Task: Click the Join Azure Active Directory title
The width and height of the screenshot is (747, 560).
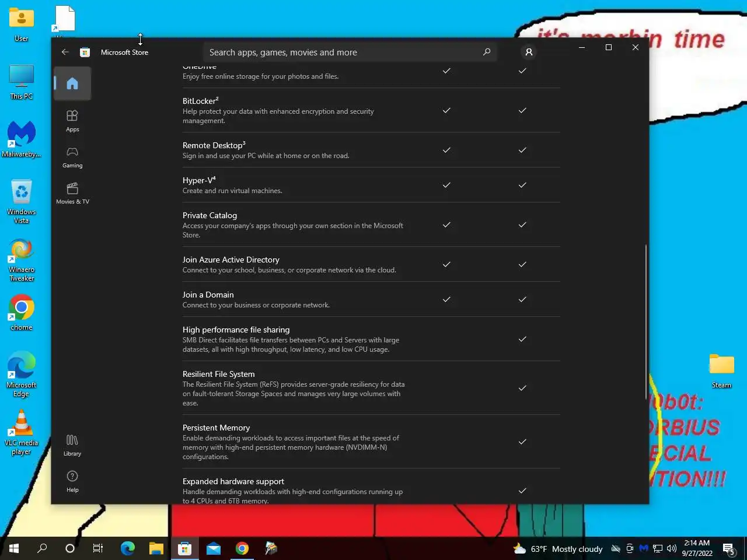Action: click(x=231, y=260)
